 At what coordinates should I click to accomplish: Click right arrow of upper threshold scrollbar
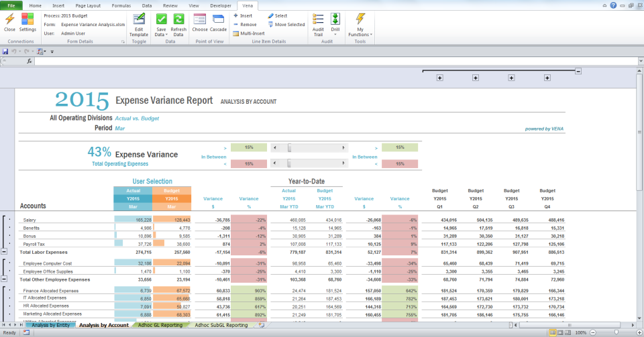343,147
